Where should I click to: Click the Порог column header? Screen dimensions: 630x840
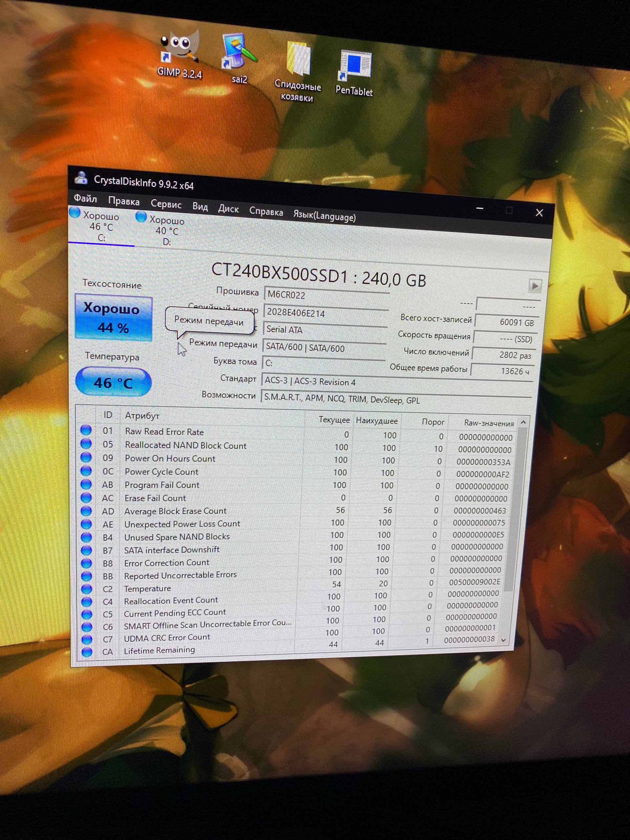click(433, 422)
